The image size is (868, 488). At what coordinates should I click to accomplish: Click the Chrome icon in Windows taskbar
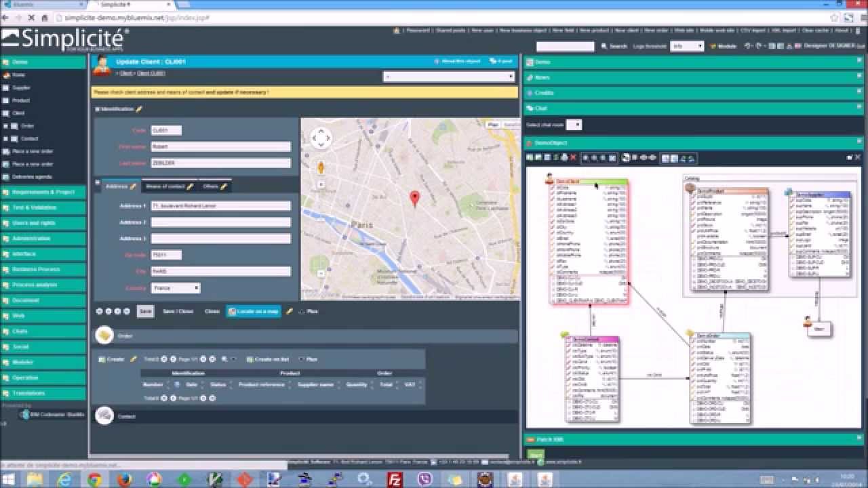94,479
